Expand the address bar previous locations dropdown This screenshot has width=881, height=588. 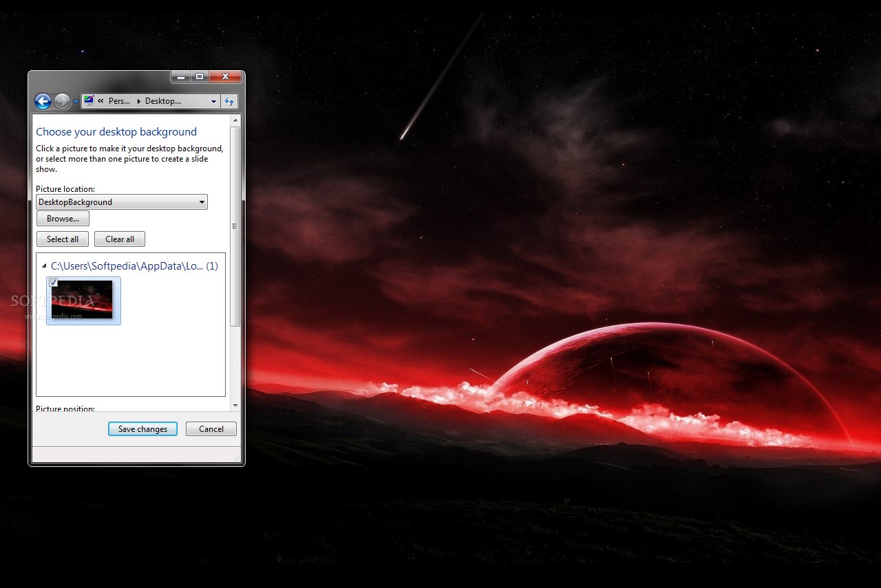(213, 101)
